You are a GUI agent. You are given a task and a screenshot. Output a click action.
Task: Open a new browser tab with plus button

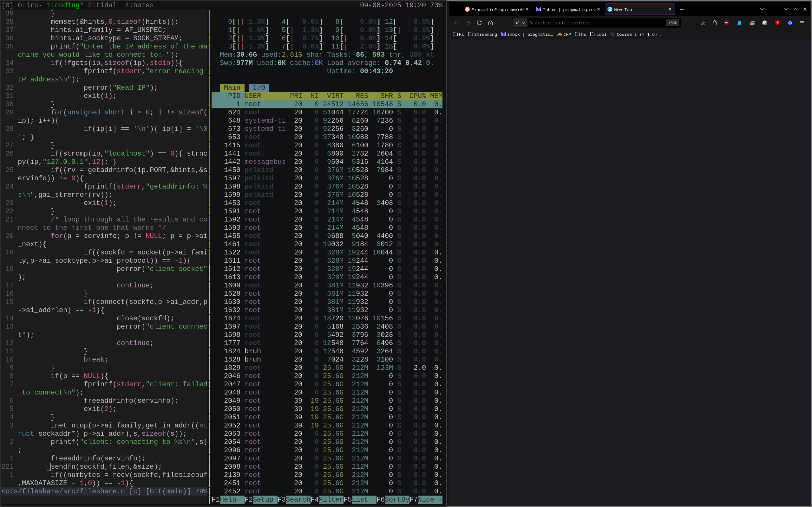682,10
